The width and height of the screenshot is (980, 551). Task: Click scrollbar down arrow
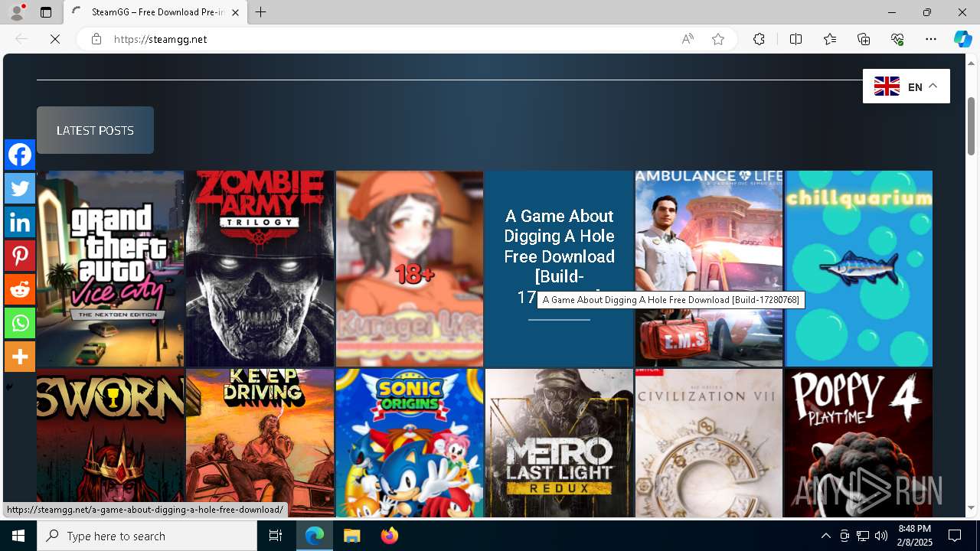[971, 508]
